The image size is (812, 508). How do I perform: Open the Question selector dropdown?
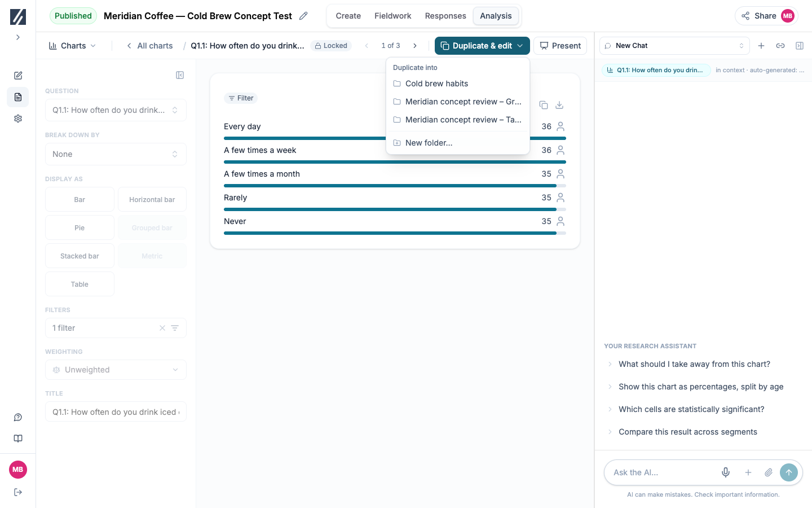(116, 110)
